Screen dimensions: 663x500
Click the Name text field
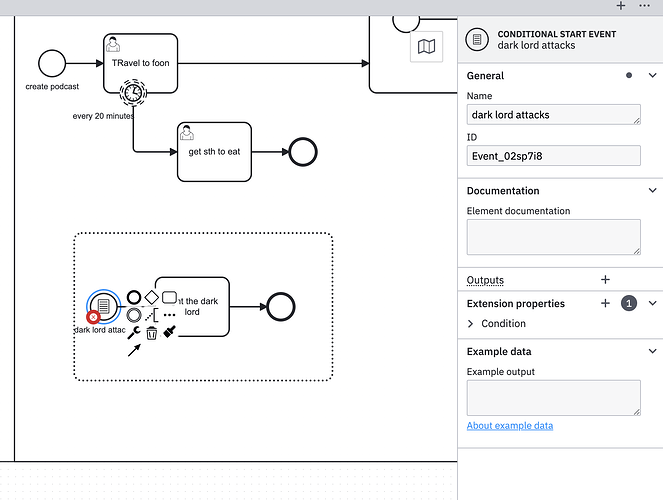553,115
